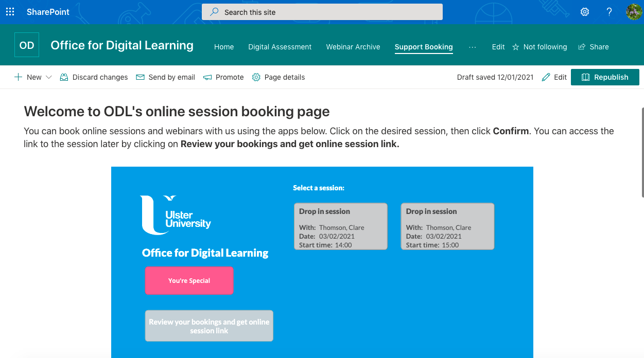
Task: Click Review your bookings and get online session link
Action: 209,326
